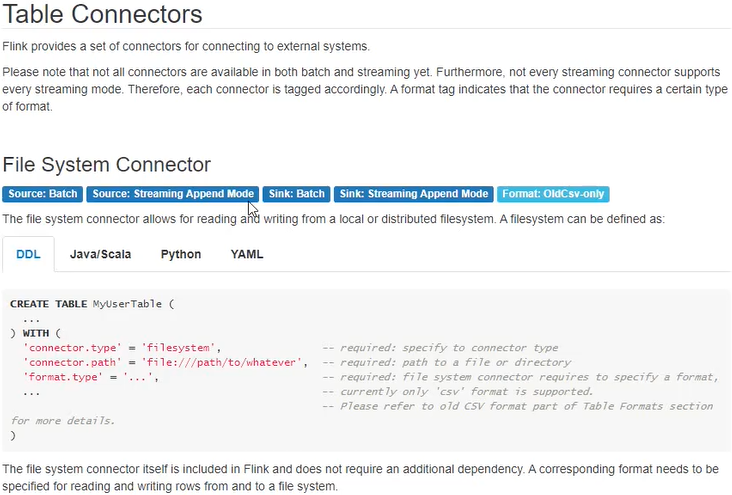The width and height of the screenshot is (732, 495).
Task: Click 'Source: Streaming Append Mode' tag
Action: click(173, 194)
